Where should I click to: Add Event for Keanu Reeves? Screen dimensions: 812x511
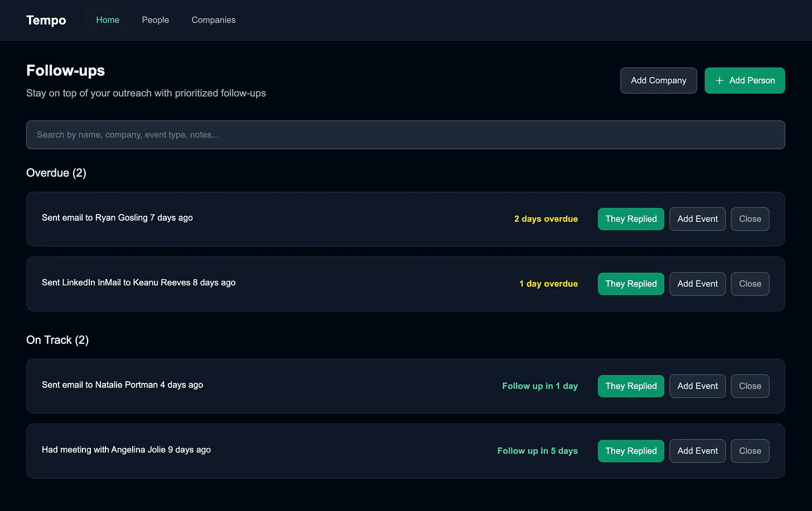point(697,284)
